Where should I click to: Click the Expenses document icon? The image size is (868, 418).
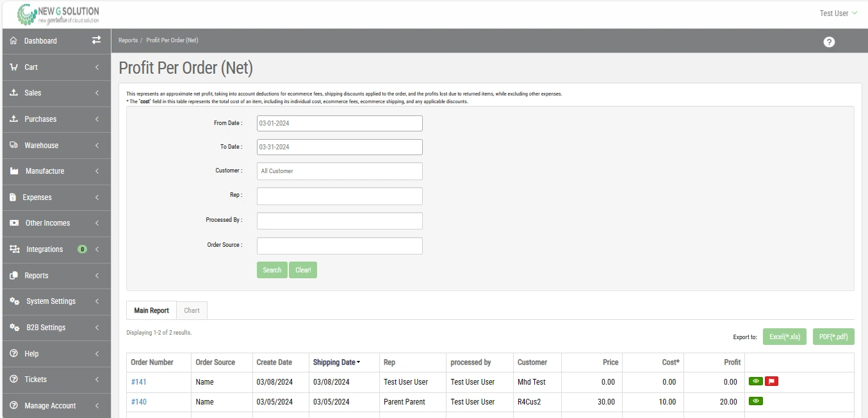[13, 197]
